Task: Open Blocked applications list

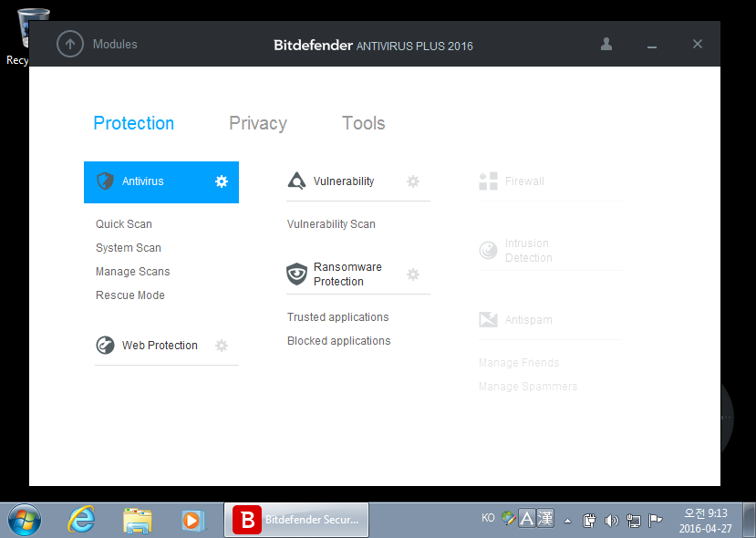Action: click(339, 341)
